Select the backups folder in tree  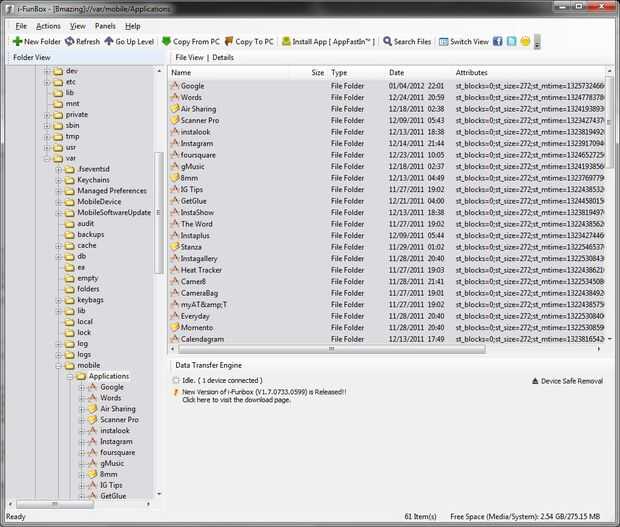pos(91,234)
